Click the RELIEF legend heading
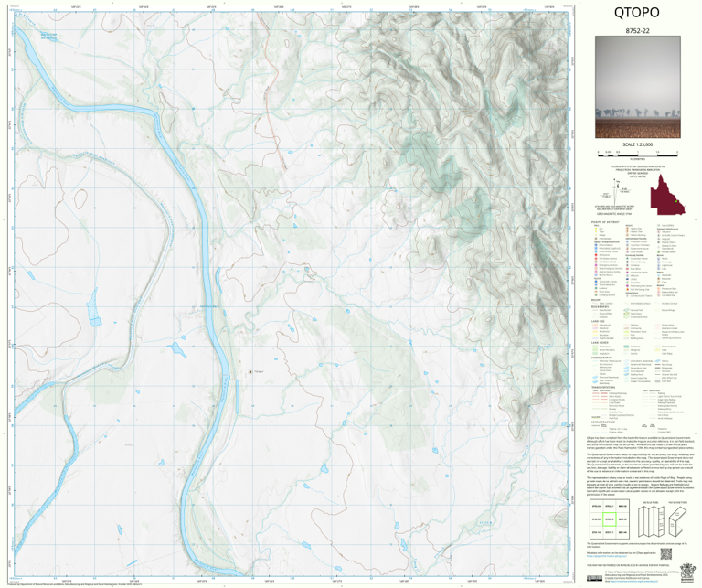This screenshot has height=588, width=702. (x=596, y=300)
